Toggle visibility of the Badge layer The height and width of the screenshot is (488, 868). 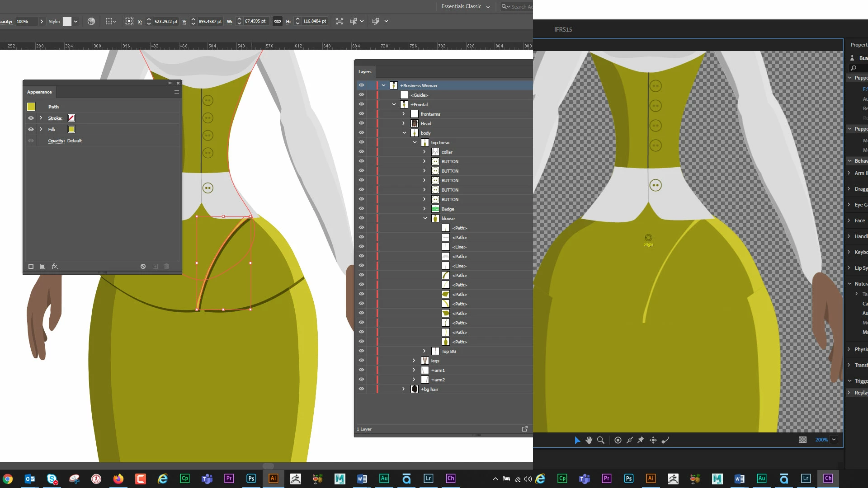361,209
